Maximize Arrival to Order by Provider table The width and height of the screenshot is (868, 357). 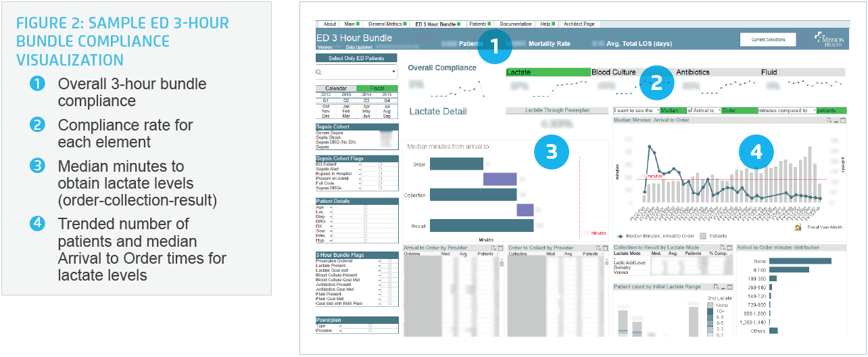coord(501,248)
